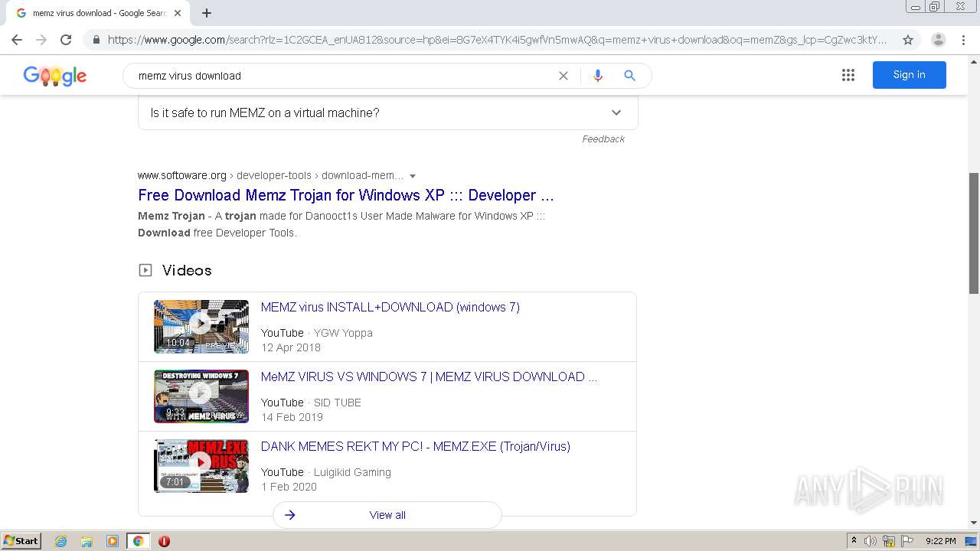Click the browser forward arrow

pos(41,40)
